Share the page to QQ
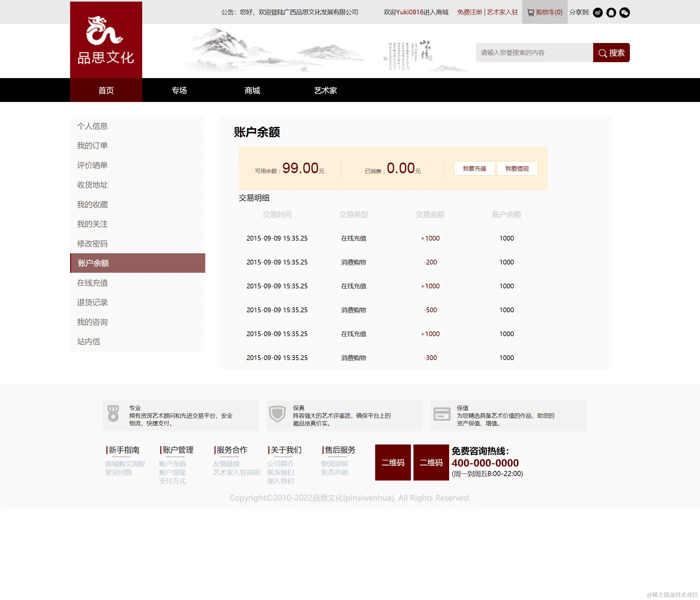The height and width of the screenshot is (600, 700). click(611, 12)
